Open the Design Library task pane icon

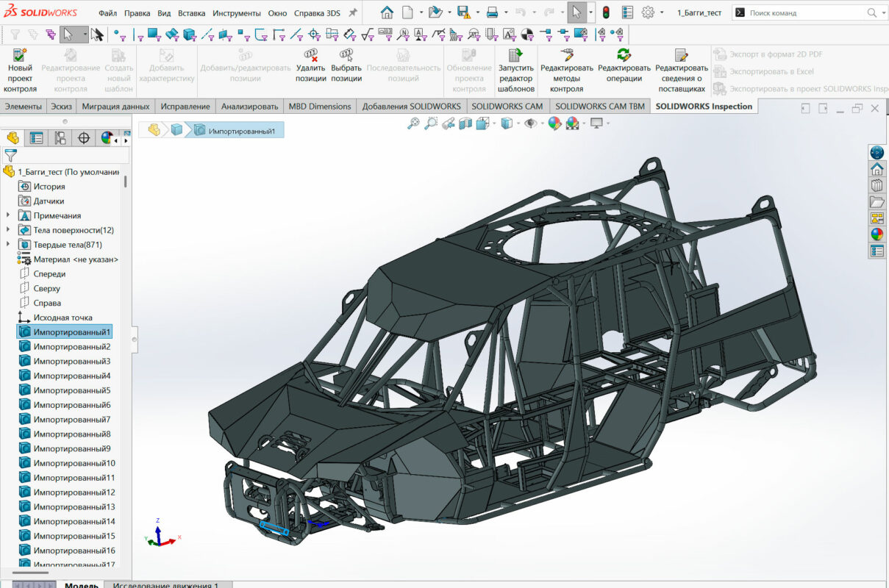876,185
